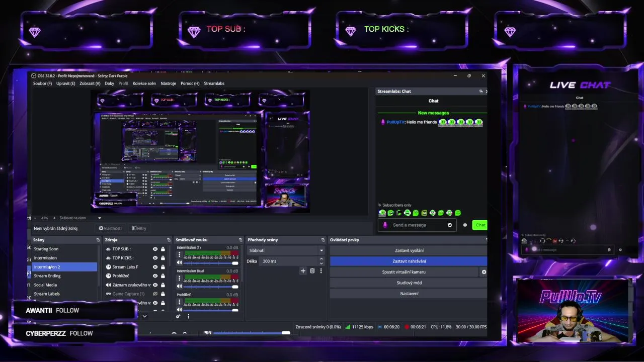Click the Délka 300 ms duration field
Screen dimensions: 644x362
tap(289, 261)
